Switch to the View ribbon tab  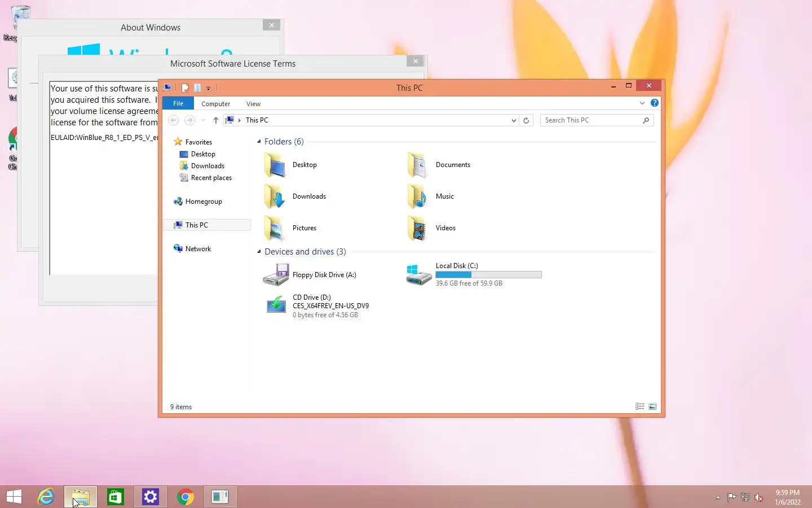[x=253, y=104]
